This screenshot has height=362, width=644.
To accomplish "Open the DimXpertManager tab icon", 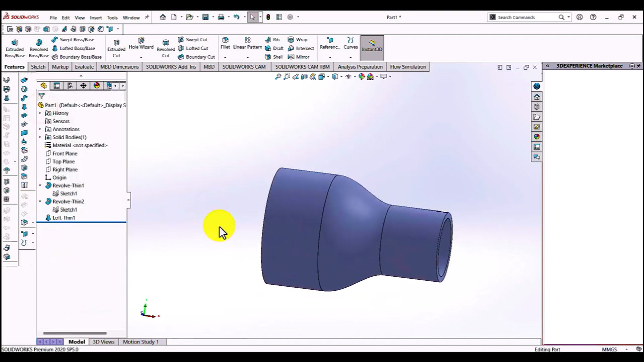I will tap(84, 86).
